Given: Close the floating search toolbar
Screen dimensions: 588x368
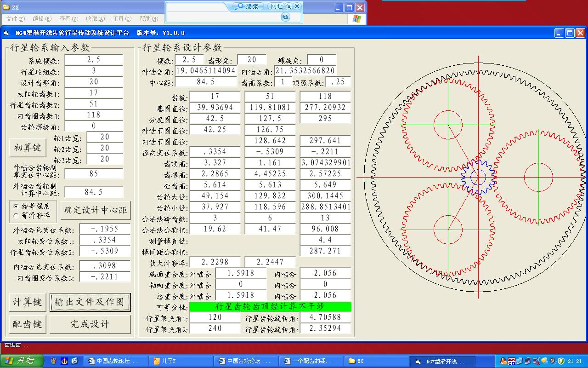Looking at the screenshot, I should click(297, 6).
